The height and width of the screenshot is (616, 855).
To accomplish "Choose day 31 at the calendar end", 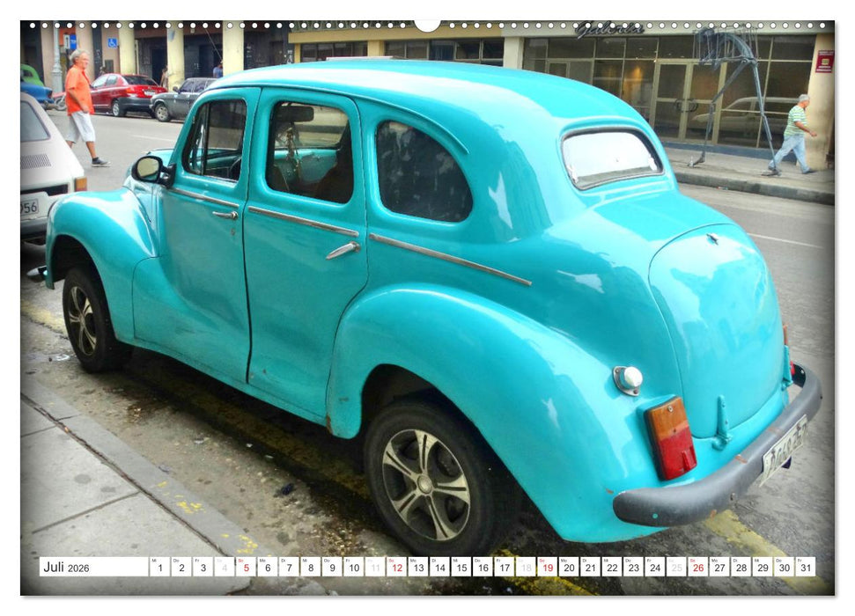I will click(x=804, y=568).
